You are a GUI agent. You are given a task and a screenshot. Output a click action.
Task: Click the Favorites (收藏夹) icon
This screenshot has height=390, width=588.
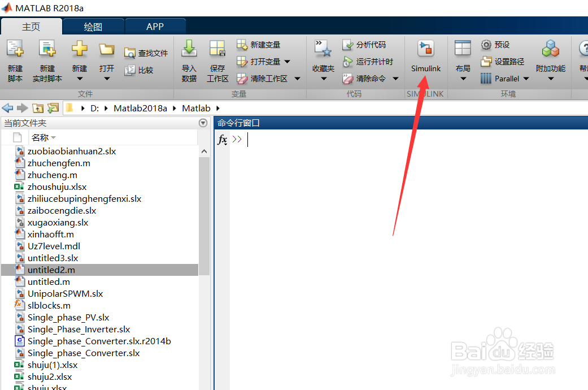click(x=323, y=49)
